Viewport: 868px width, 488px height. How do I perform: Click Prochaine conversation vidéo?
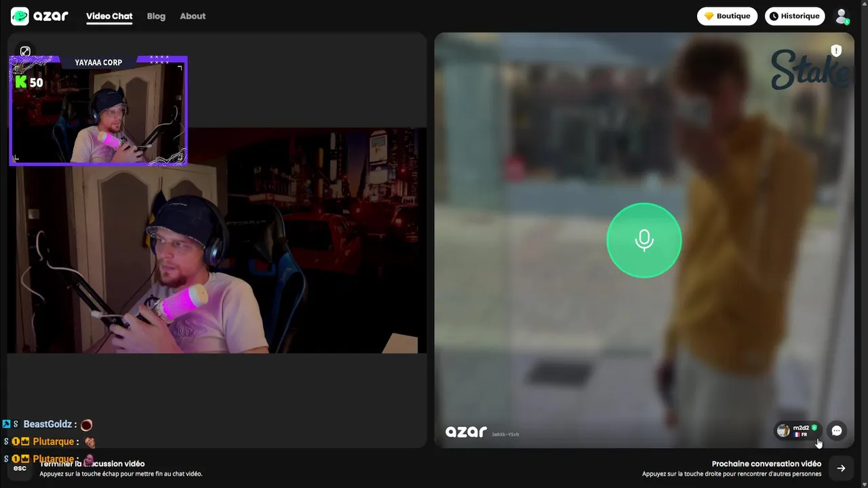pyautogui.click(x=766, y=464)
